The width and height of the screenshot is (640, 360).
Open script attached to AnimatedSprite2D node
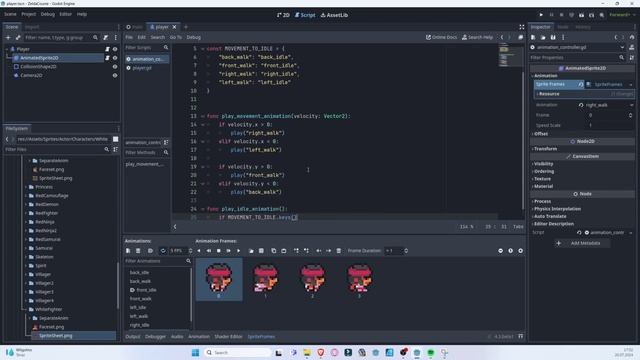click(x=107, y=58)
